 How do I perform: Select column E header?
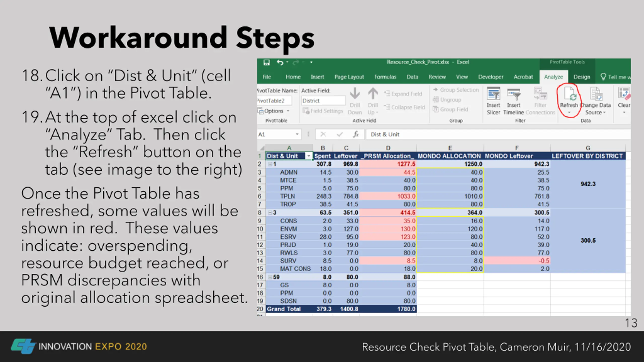(450, 148)
